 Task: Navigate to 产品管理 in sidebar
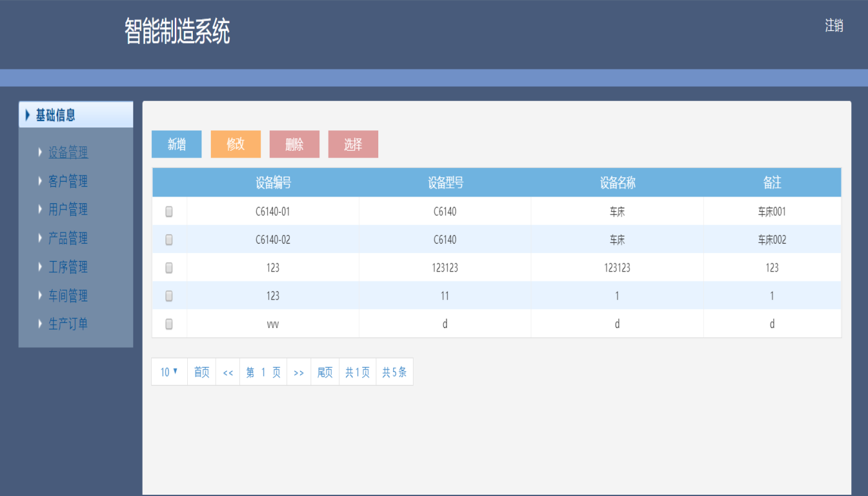[68, 238]
